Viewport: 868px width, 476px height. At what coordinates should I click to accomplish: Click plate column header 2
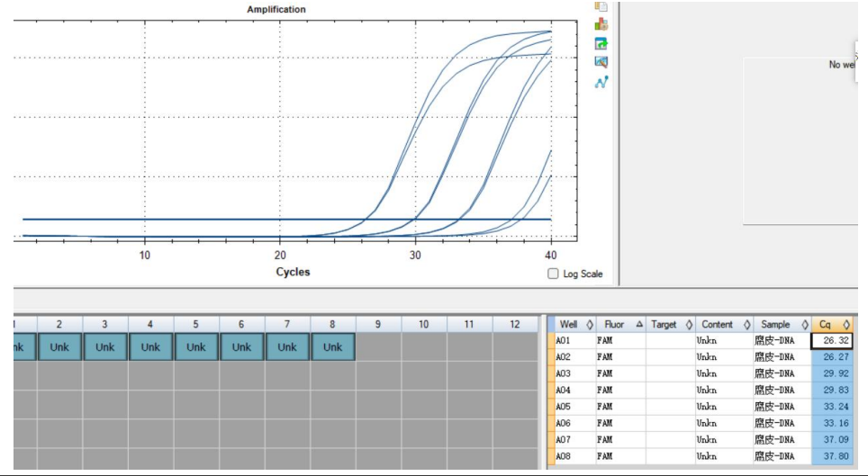(59, 324)
